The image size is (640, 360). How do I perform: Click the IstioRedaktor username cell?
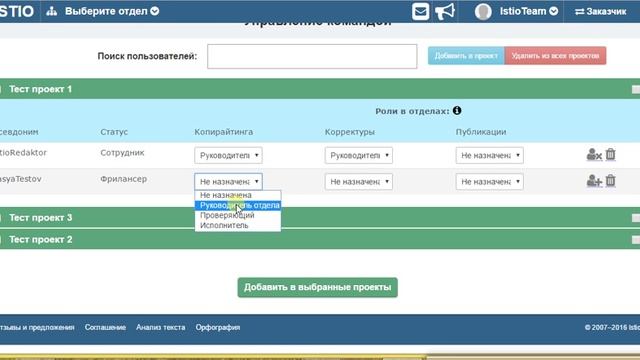click(x=23, y=153)
